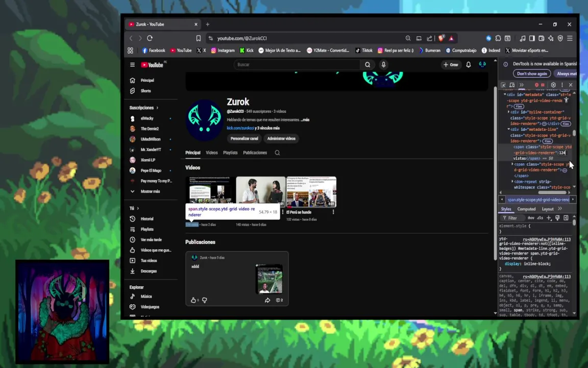
Task: Collapse the metadata-line div node
Action: 509,129
